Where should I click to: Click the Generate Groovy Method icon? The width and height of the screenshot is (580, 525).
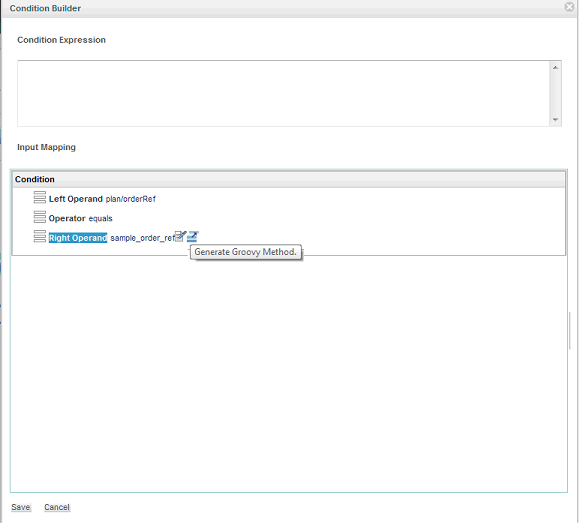192,237
